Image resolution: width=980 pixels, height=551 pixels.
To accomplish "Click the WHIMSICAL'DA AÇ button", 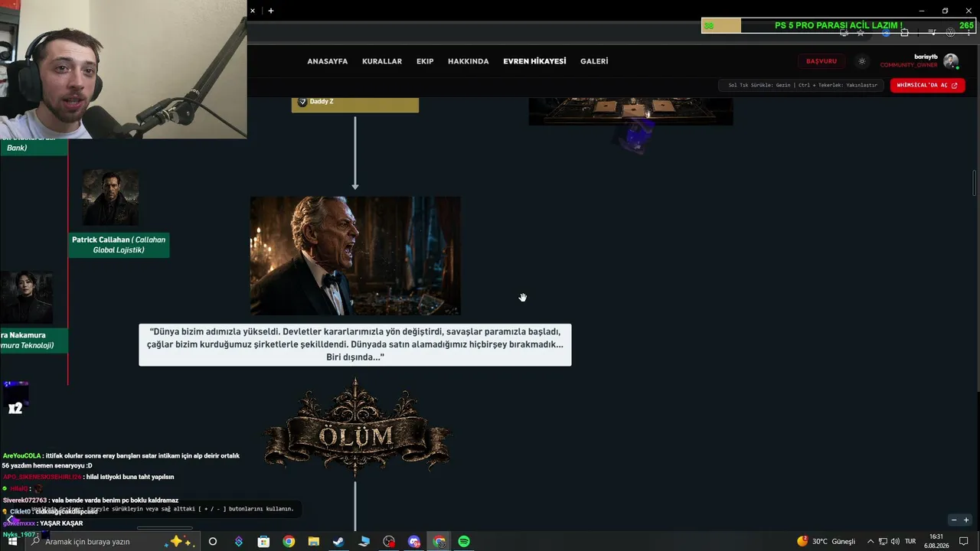I will [927, 85].
